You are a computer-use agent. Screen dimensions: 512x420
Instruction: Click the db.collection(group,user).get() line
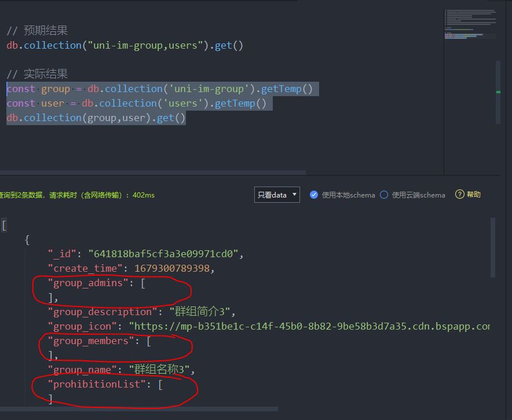click(x=96, y=118)
